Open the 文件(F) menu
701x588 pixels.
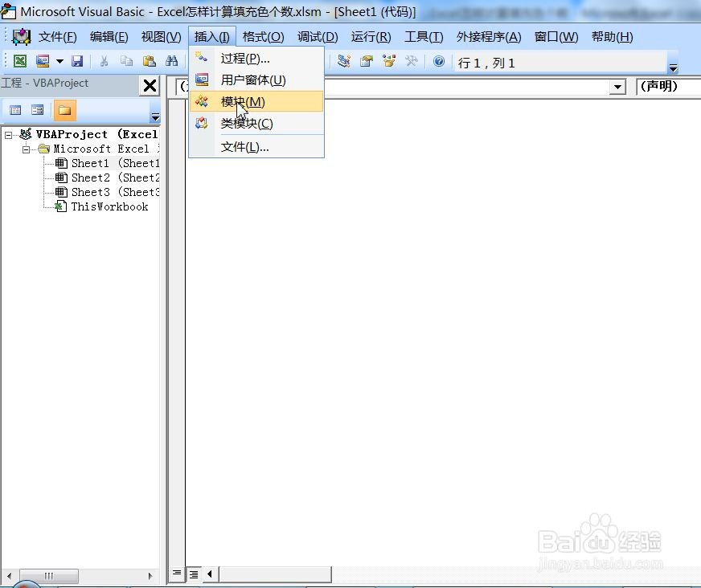point(57,37)
